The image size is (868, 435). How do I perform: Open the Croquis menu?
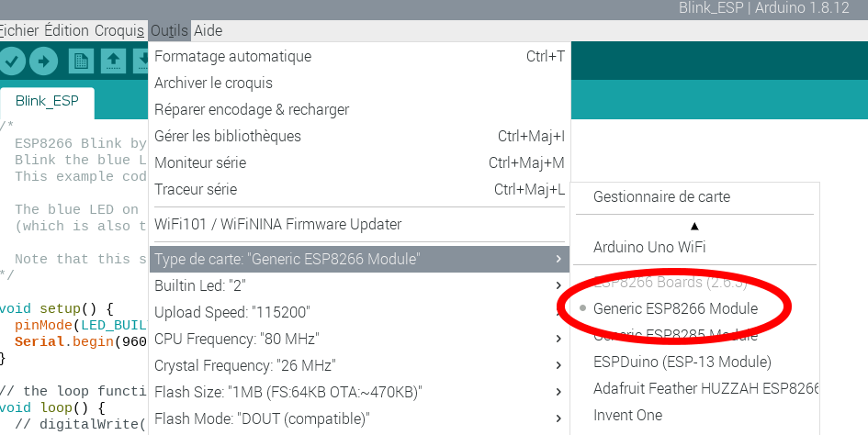tap(119, 30)
